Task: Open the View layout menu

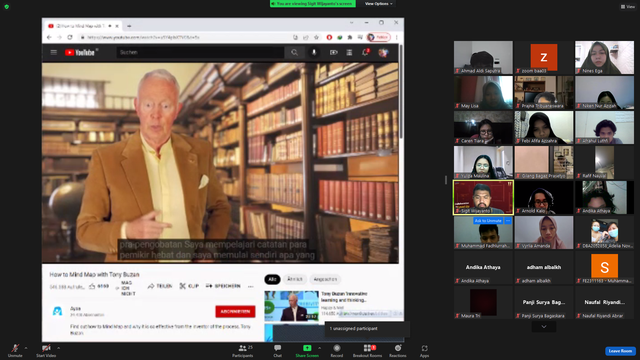Action: (x=628, y=7)
